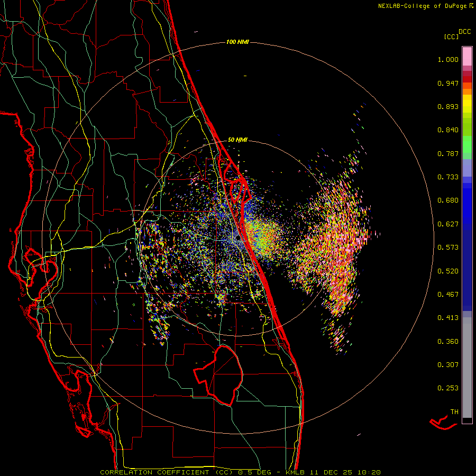Click the 0.893 scale value

(x=448, y=106)
